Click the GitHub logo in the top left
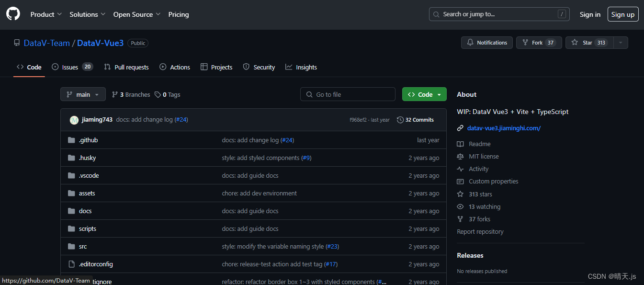644x285 pixels. [x=12, y=13]
